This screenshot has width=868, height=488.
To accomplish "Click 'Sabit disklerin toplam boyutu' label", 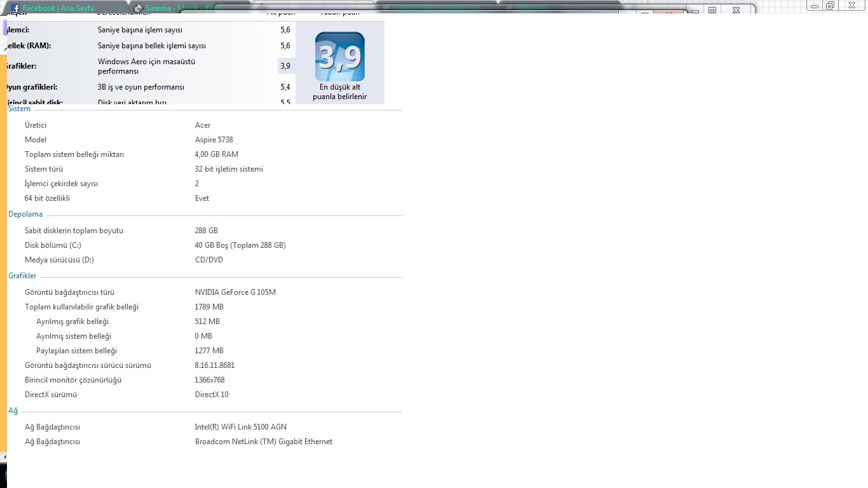I will (x=74, y=231).
